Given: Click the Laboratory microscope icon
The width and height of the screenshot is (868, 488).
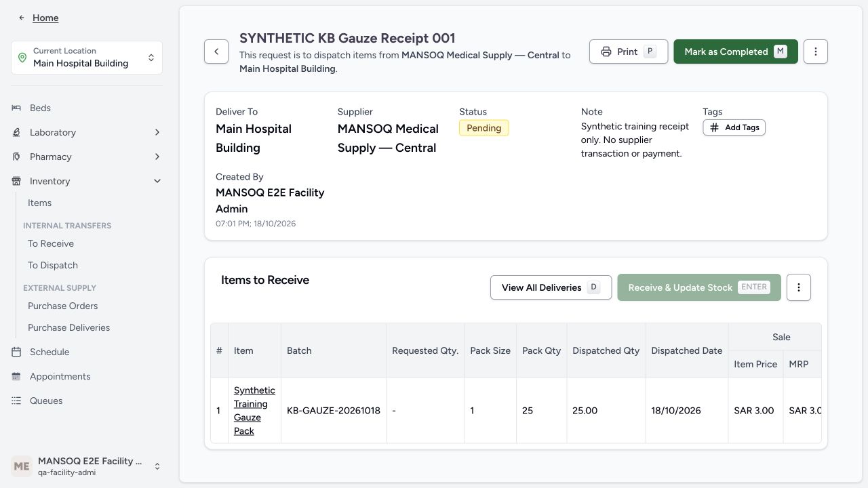Looking at the screenshot, I should [16, 132].
